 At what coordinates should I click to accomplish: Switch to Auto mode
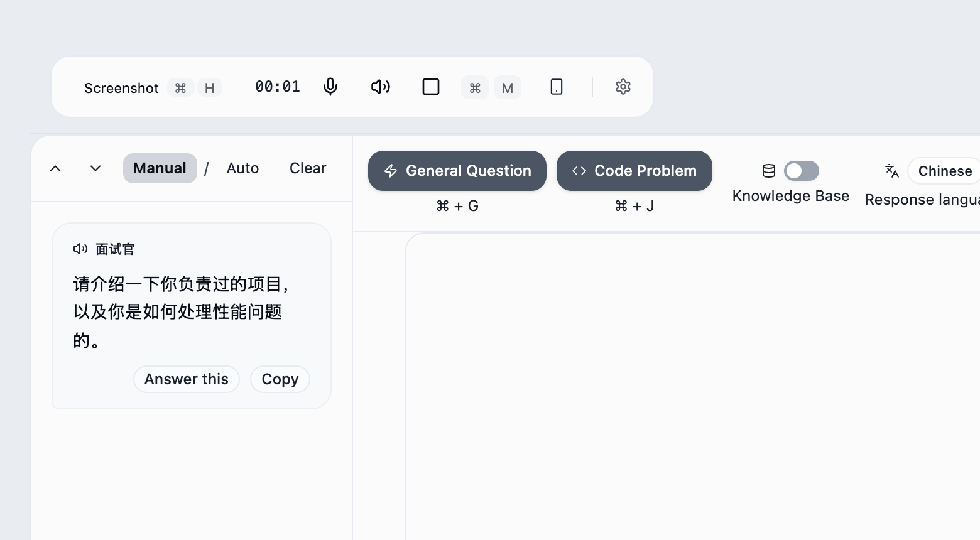(242, 168)
